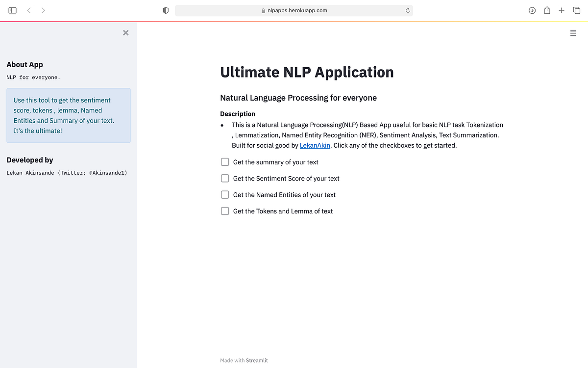Check 'Get the Sentiment Score of your text'
This screenshot has width=588, height=368.
click(225, 178)
